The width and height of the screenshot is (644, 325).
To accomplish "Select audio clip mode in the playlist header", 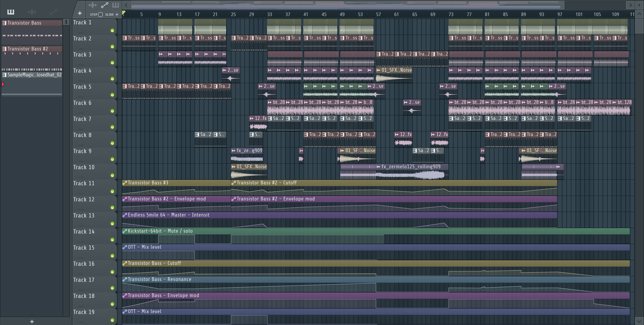I will [92, 5].
